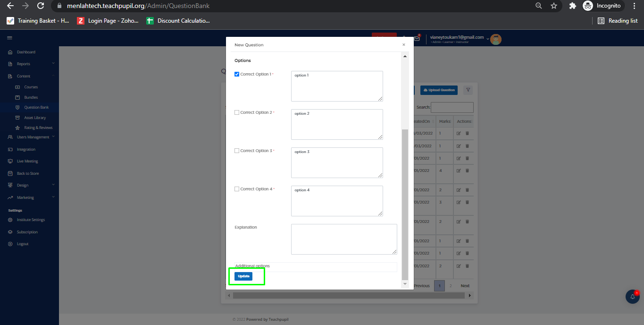This screenshot has width=644, height=325.
Task: Open Asset Library in the sidebar
Action: point(35,118)
